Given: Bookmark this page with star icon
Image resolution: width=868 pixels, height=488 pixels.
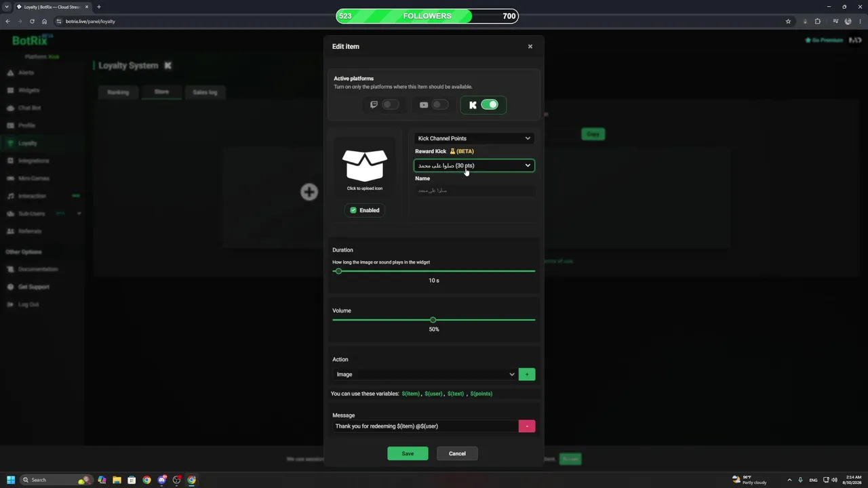Looking at the screenshot, I should click(x=788, y=21).
